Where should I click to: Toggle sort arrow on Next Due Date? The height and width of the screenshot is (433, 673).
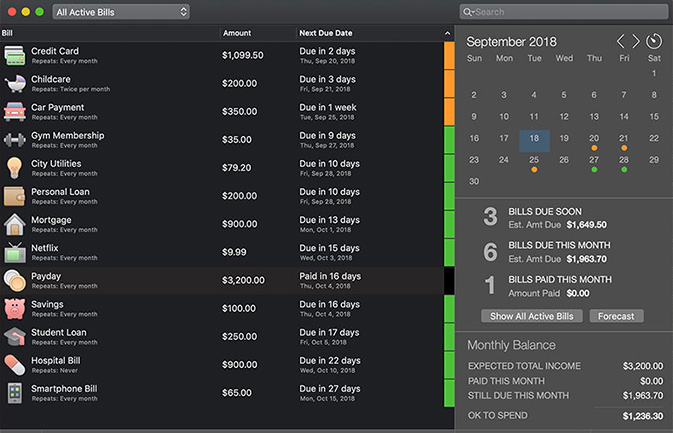coord(448,33)
